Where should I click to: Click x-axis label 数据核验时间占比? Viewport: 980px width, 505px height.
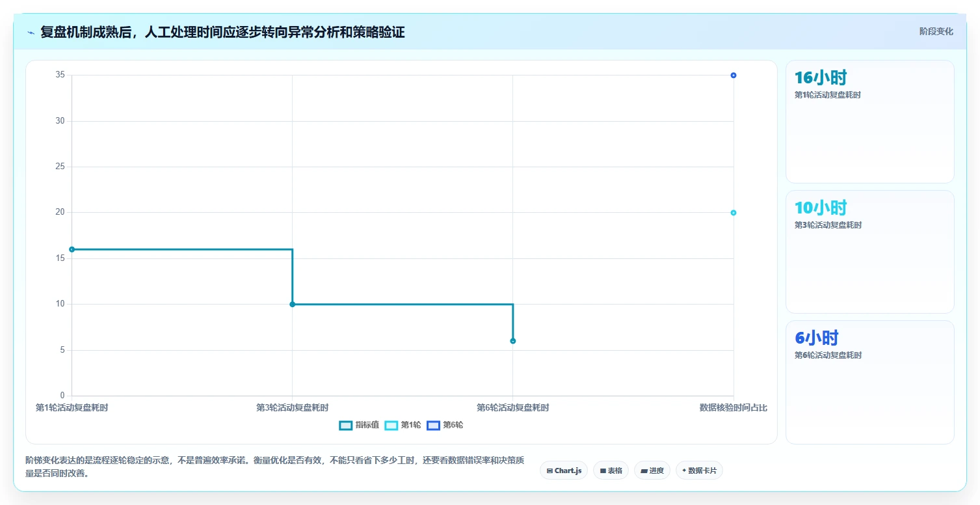click(x=734, y=408)
